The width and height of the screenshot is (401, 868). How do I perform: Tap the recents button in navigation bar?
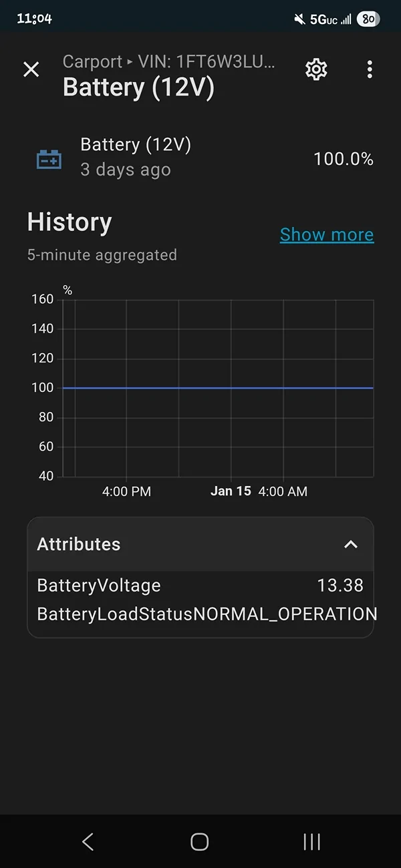point(311,842)
